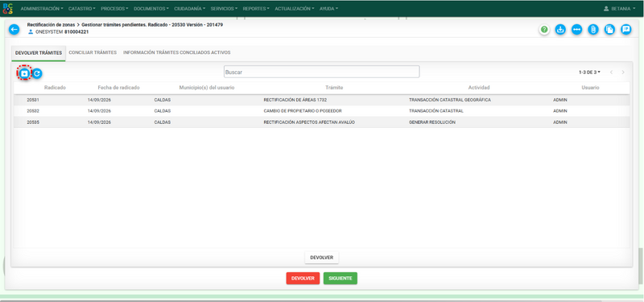Open the green help question-mark icon
The width and height of the screenshot is (644, 302).
544,30
